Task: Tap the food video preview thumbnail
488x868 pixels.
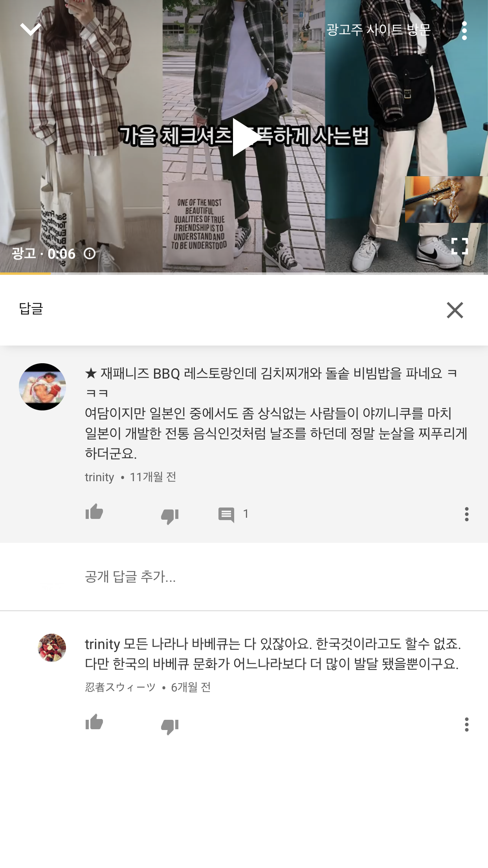Action: click(446, 199)
